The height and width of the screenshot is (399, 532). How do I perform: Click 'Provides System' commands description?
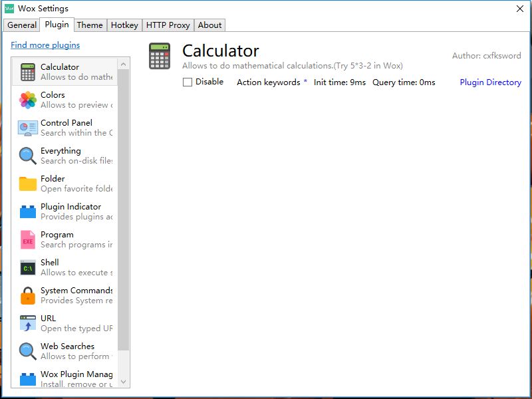[76, 301]
